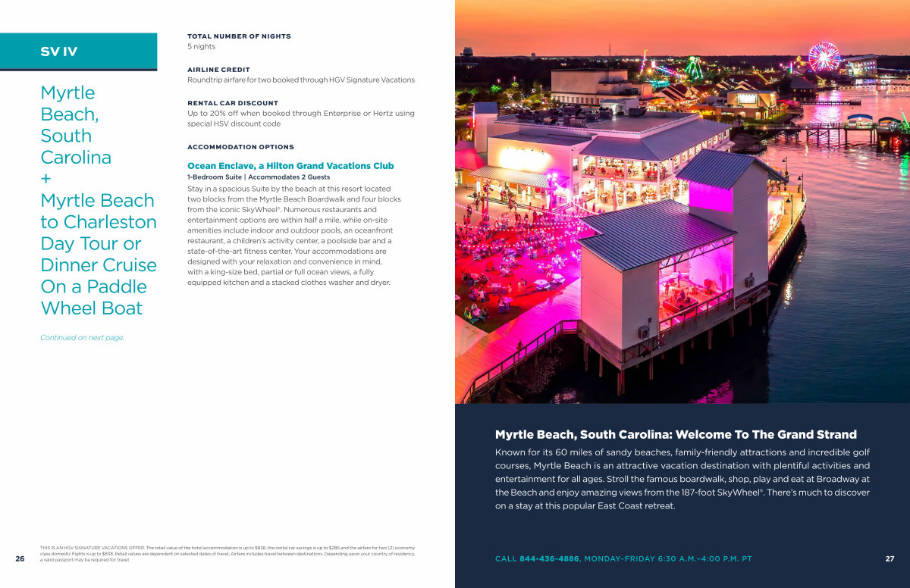
Task: Click the Ocean Enclave description paragraph
Action: click(294, 235)
